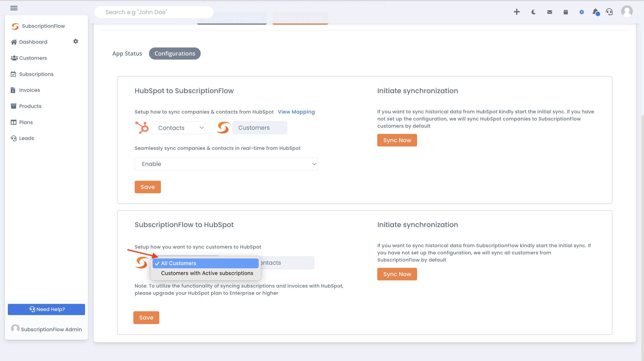This screenshot has width=644, height=361.
Task: Click SubscriptionFlow logo beside Customers field
Action: tap(223, 128)
